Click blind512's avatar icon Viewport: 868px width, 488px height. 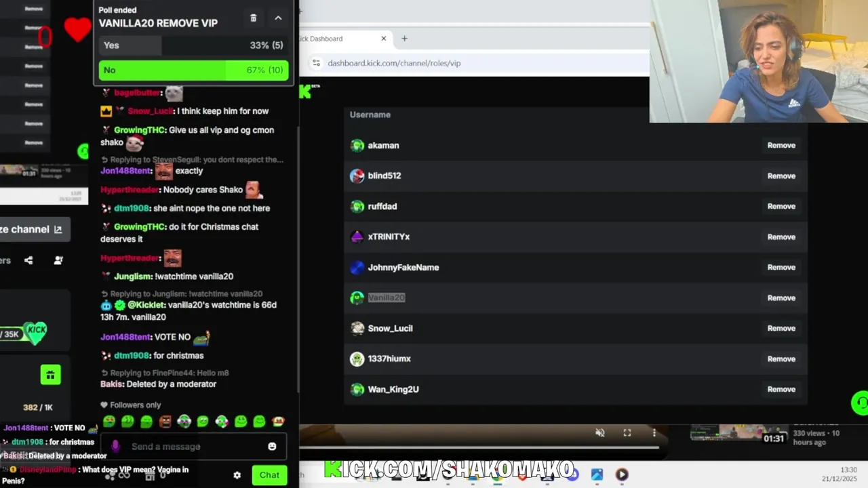[357, 176]
